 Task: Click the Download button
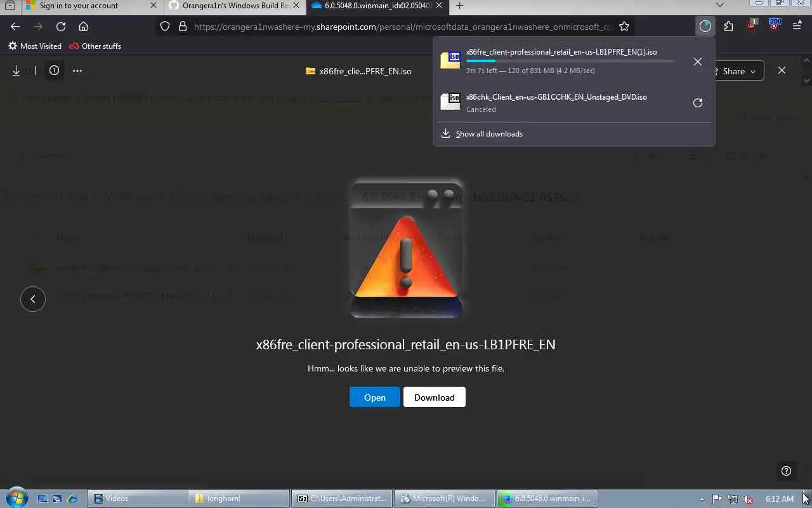click(x=435, y=398)
